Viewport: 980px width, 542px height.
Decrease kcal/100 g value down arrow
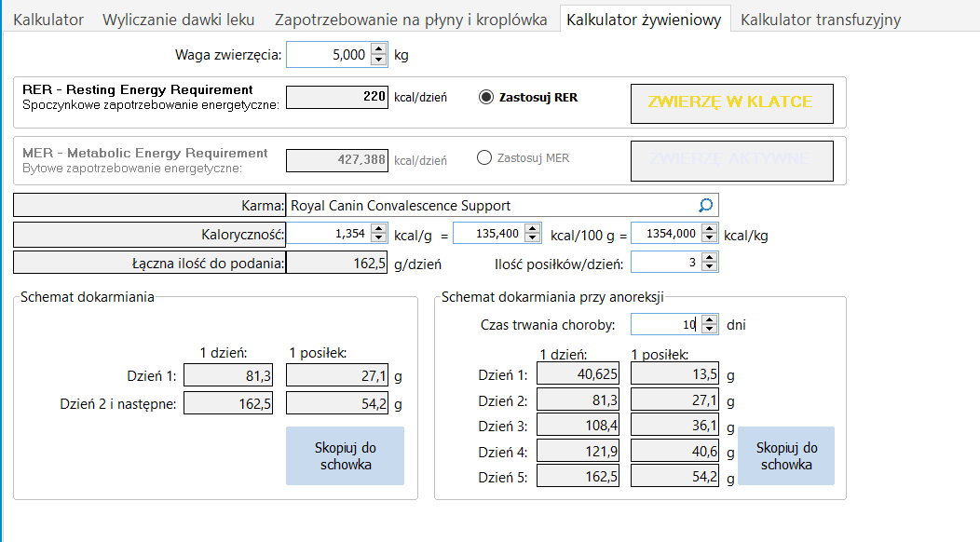[533, 238]
